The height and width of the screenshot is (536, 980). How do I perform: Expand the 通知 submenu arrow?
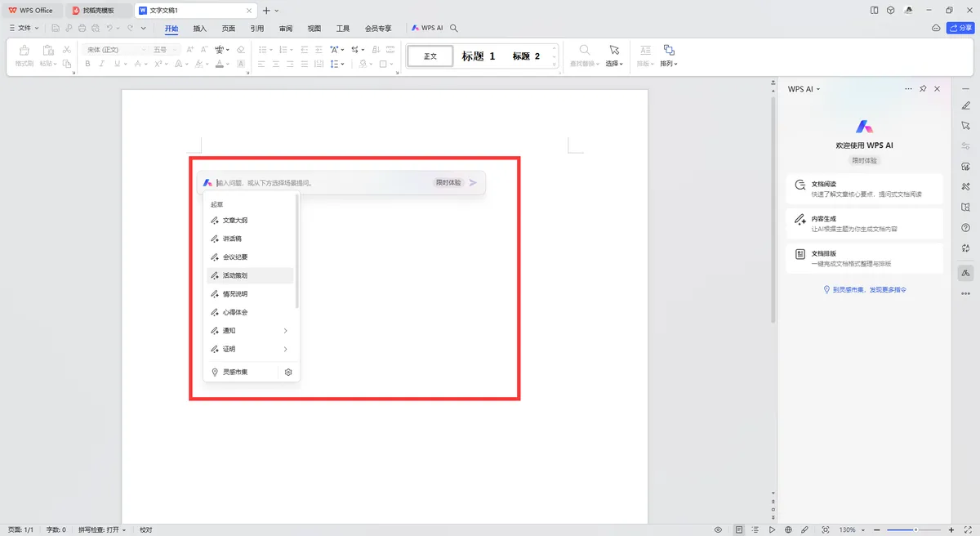click(285, 331)
